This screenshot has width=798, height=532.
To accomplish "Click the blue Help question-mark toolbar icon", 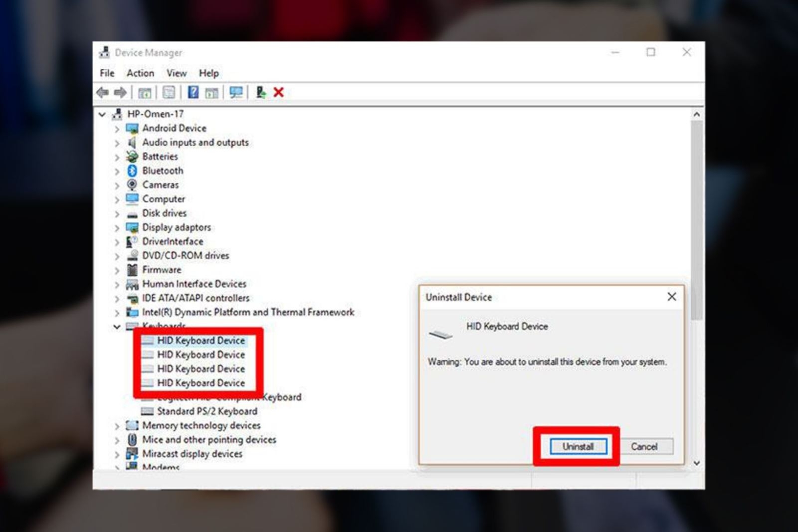I will click(x=193, y=92).
